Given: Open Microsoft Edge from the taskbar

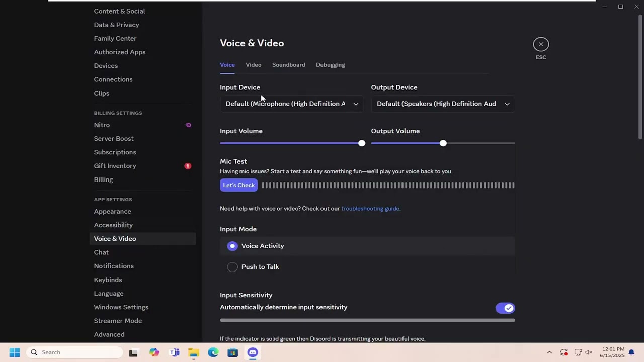Looking at the screenshot, I should 213,352.
